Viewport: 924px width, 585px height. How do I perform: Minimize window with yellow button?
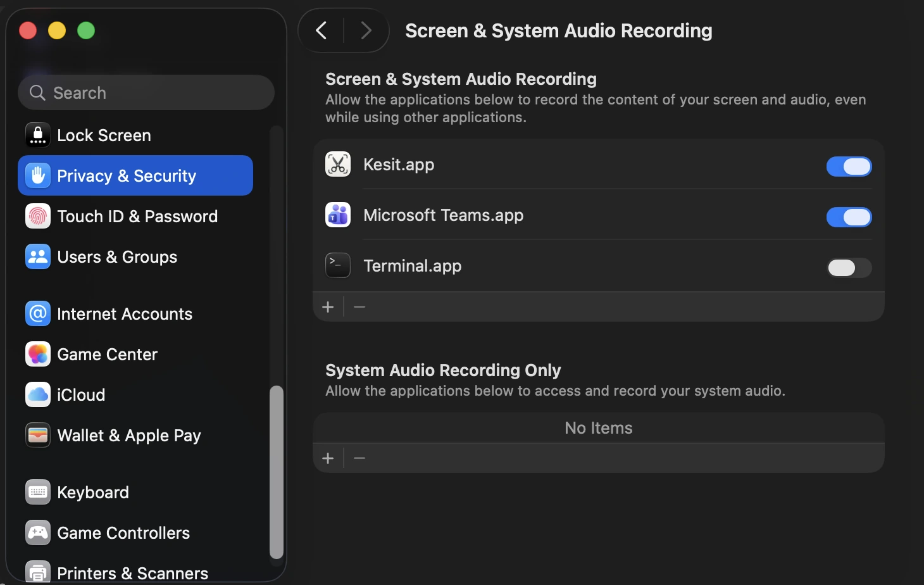57,30
